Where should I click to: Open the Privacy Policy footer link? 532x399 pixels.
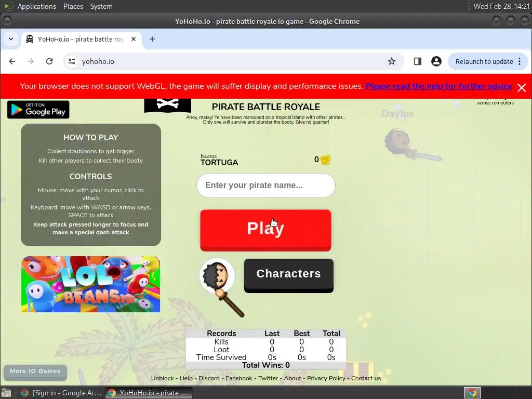point(326,378)
